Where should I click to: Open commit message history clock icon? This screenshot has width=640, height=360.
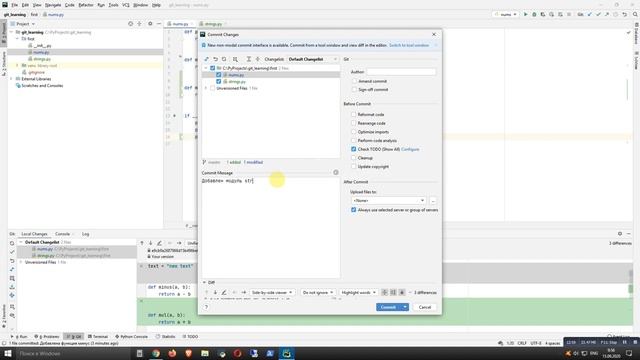click(x=336, y=172)
